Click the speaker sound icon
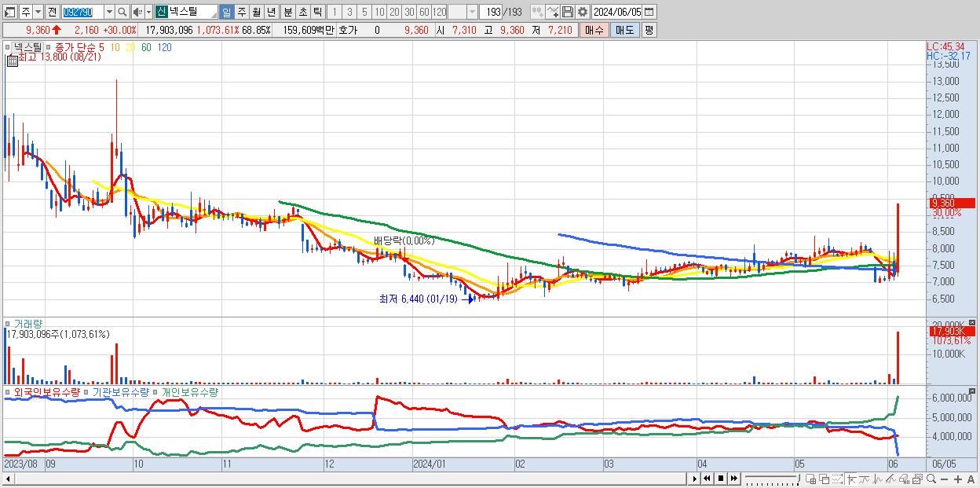The image size is (980, 488). click(x=137, y=12)
